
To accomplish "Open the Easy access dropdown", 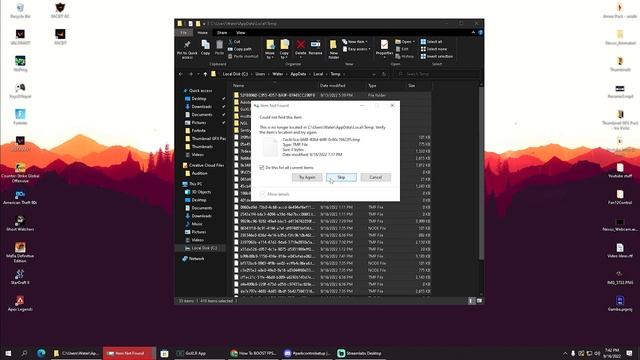I will [356, 49].
